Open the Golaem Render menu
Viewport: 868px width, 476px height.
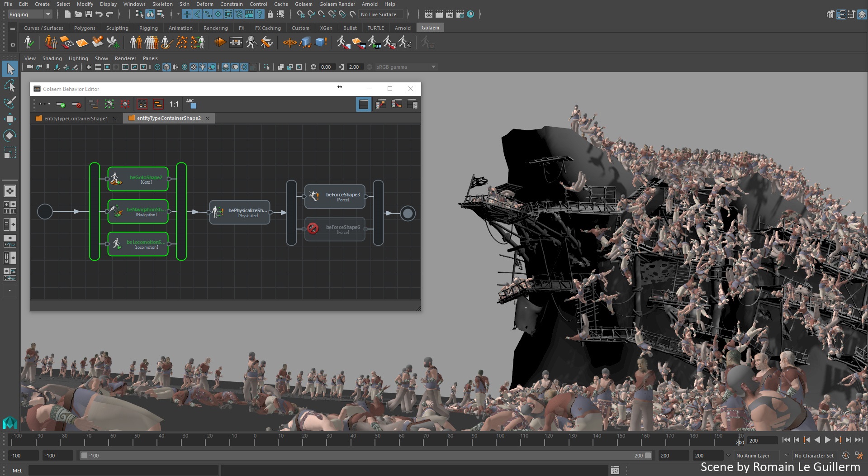[x=337, y=4]
